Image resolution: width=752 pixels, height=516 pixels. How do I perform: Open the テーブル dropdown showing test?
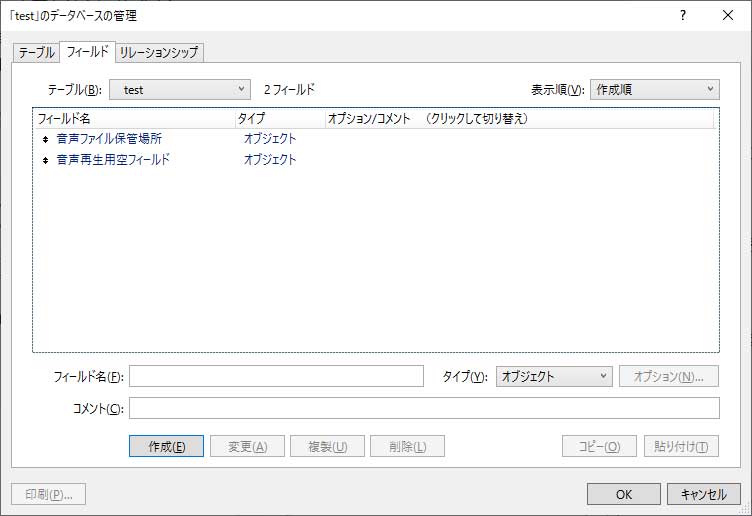pos(180,90)
